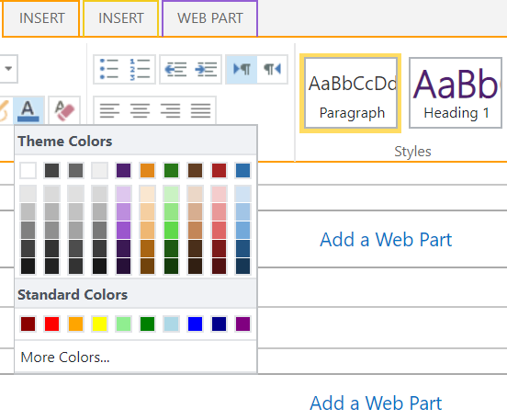Pick the darkest navy blue shade swatch

tap(242, 267)
